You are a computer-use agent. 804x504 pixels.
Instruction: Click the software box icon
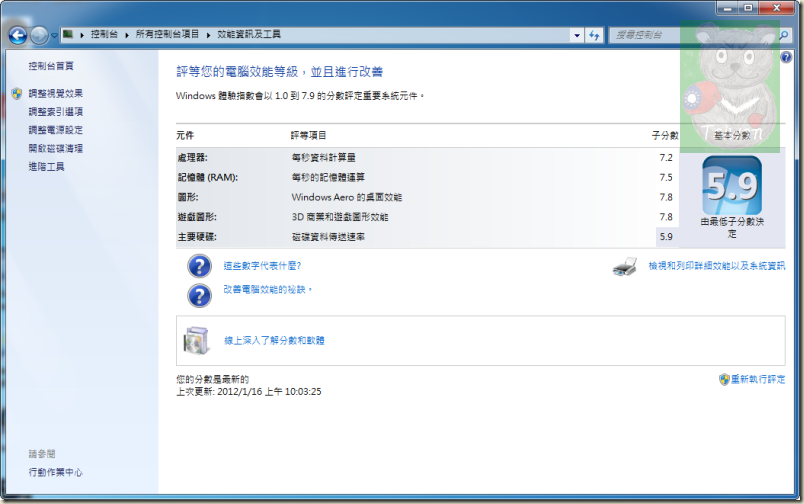coord(196,340)
